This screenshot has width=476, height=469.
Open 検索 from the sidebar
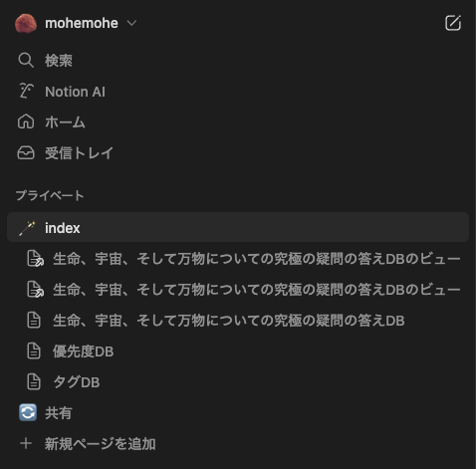pos(59,61)
